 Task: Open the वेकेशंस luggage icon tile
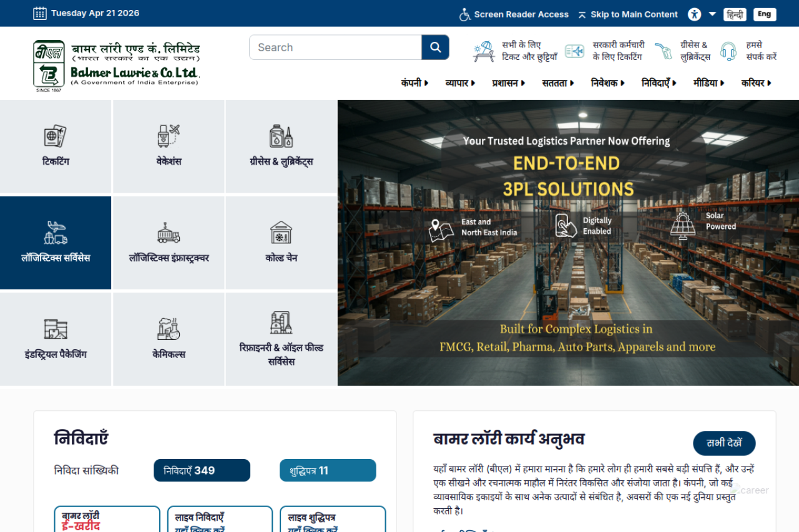(x=169, y=147)
